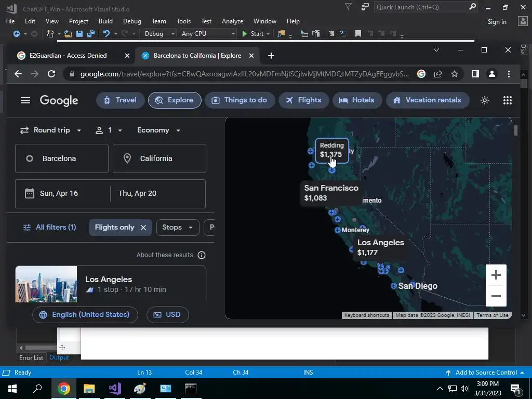Toggle the brightness theme icon
The image size is (532, 399).
pos(485,100)
